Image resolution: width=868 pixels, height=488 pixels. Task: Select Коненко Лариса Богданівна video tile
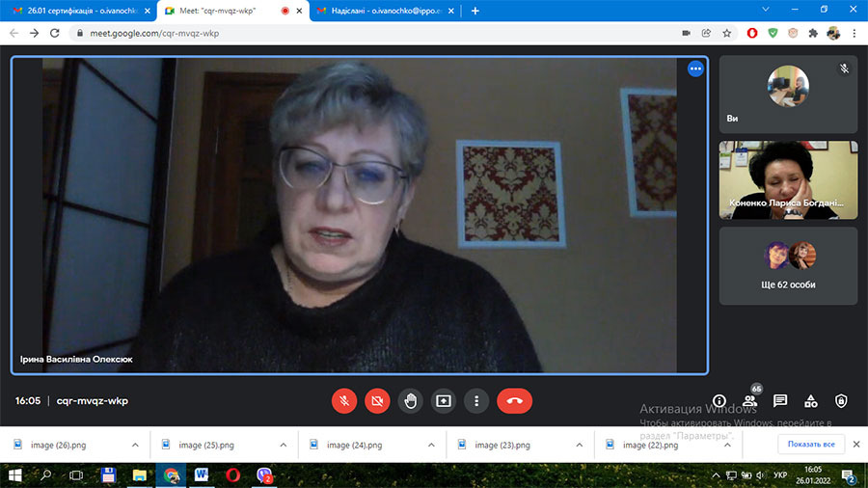click(x=788, y=179)
